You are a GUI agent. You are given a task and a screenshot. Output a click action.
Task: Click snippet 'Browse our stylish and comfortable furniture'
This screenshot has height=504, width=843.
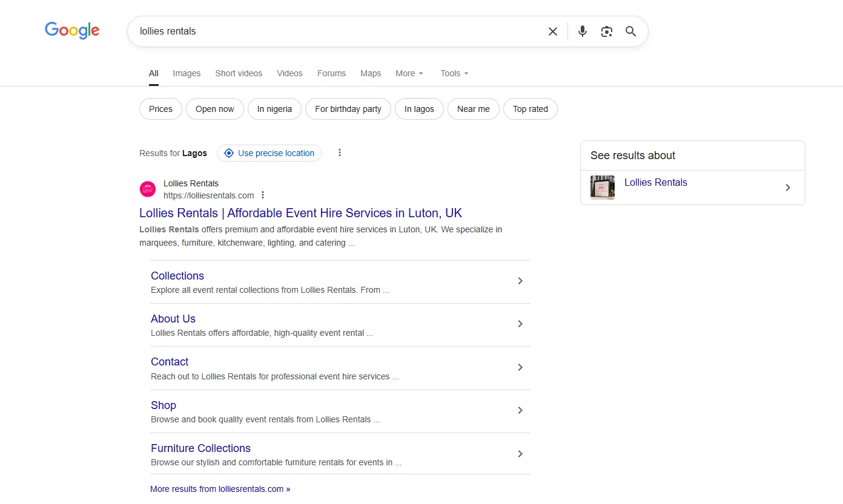(276, 462)
